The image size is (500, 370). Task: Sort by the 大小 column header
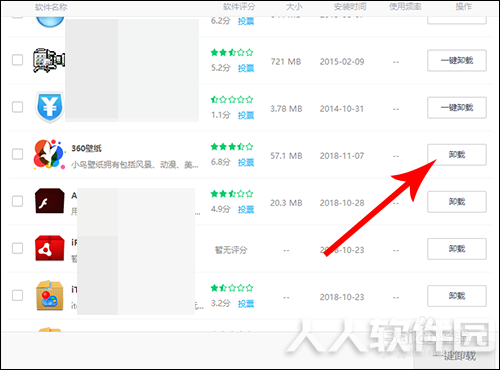click(x=294, y=7)
